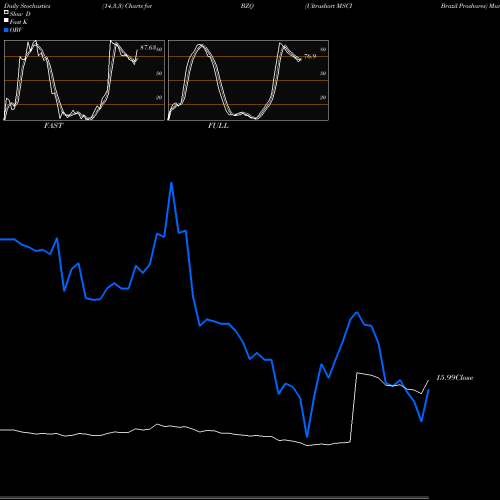Click the end point of the white close line
This screenshot has width=500, height=500.
coord(428,380)
